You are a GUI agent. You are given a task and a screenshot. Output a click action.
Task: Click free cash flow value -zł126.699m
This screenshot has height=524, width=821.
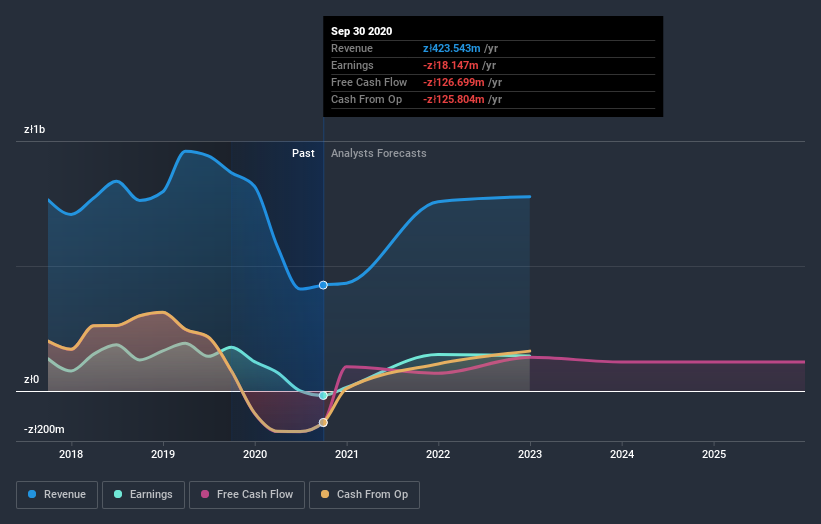[x=453, y=82]
